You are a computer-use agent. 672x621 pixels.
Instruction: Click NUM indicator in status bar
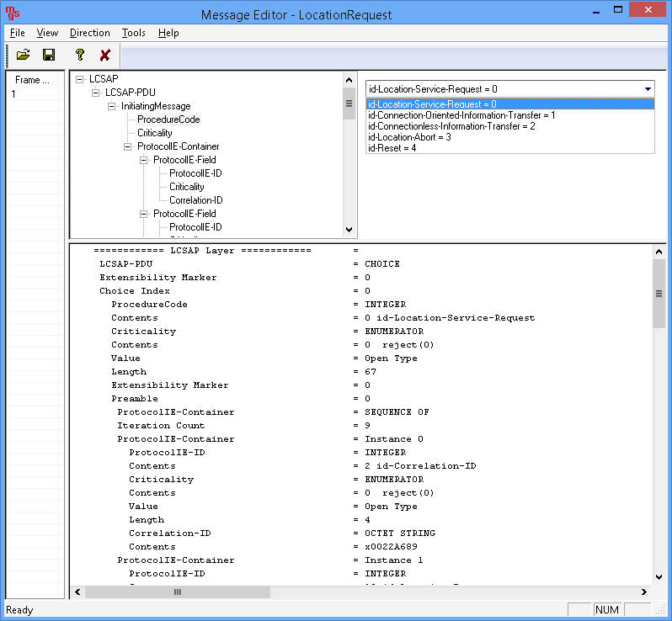tap(607, 610)
